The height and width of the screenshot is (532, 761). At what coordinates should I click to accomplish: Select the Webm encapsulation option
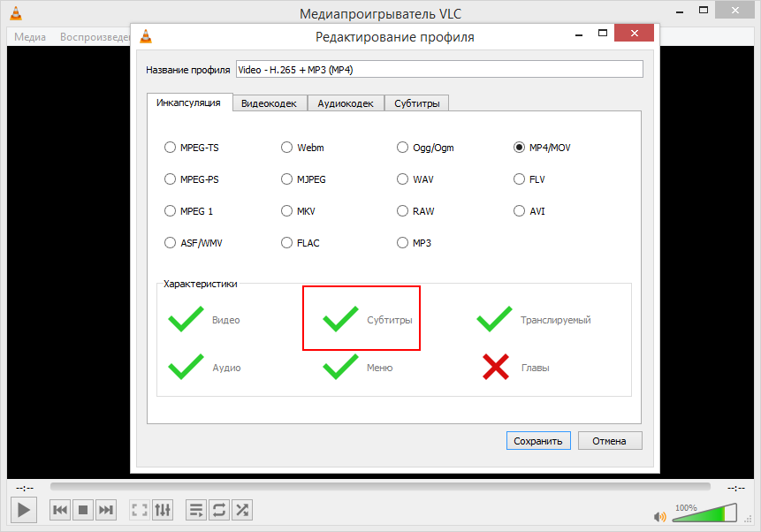coord(302,147)
